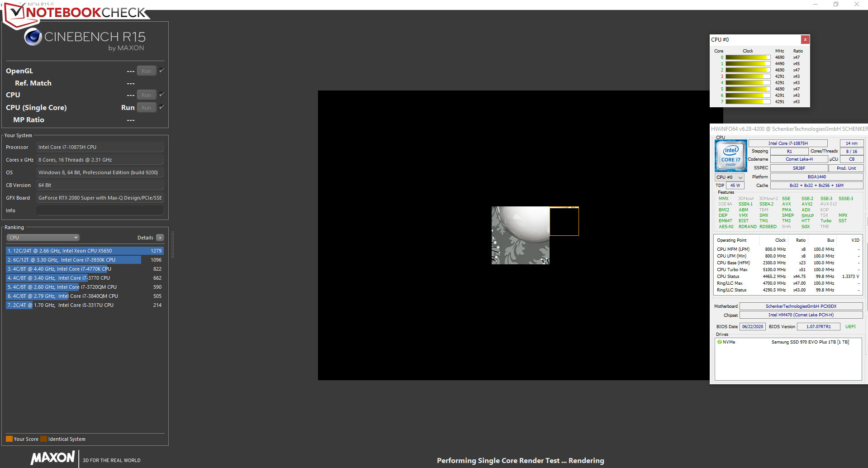
Task: Click the Stepping value R1
Action: tap(789, 152)
